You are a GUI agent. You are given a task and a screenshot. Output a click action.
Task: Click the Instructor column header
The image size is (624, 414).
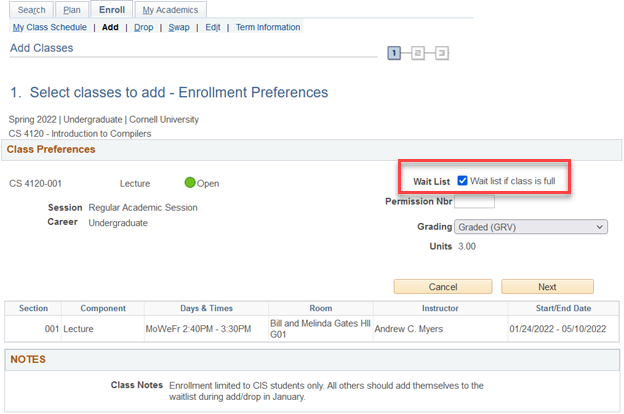[x=439, y=308]
